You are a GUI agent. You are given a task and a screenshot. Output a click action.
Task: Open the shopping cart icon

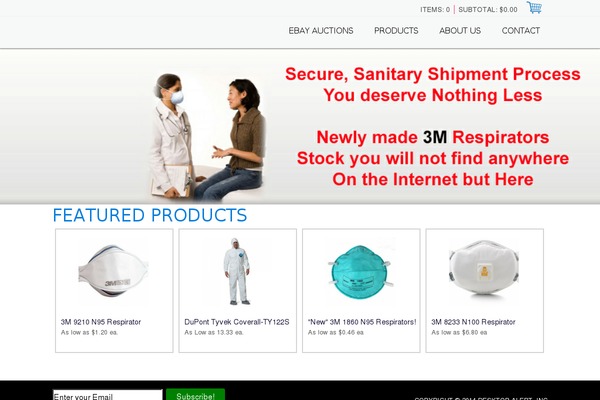click(534, 7)
